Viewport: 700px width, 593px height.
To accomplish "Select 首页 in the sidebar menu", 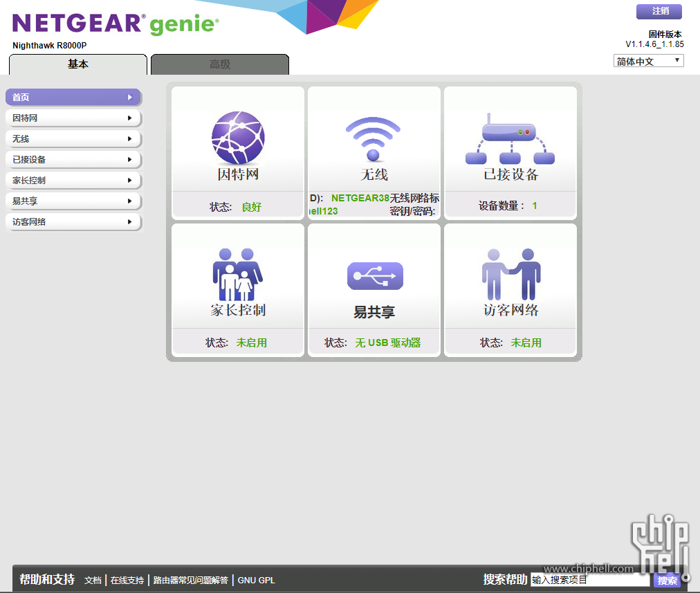I will tap(73, 97).
